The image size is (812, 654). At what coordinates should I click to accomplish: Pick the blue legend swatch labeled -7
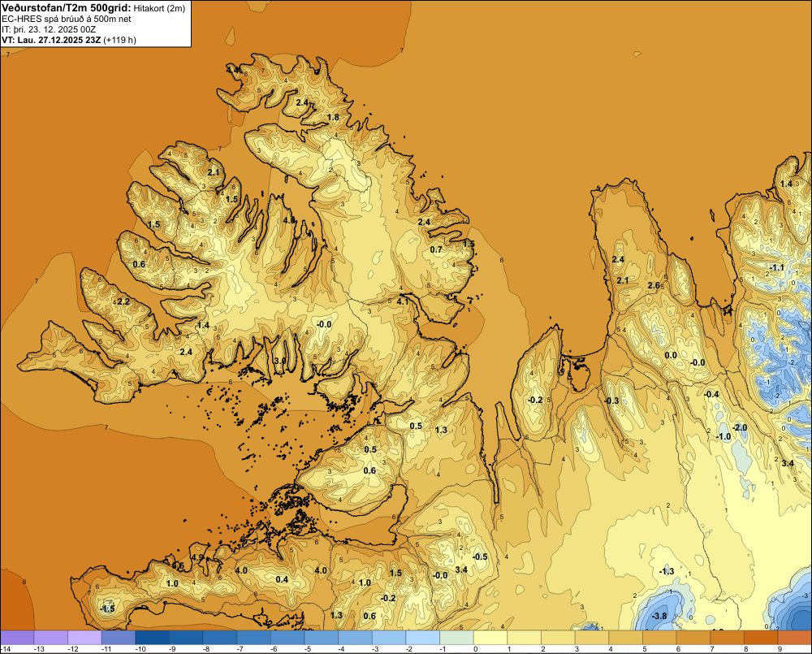[253, 638]
